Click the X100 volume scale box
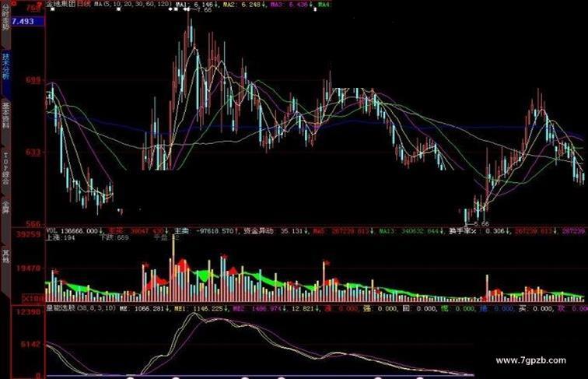588x379 pixels. click(33, 299)
